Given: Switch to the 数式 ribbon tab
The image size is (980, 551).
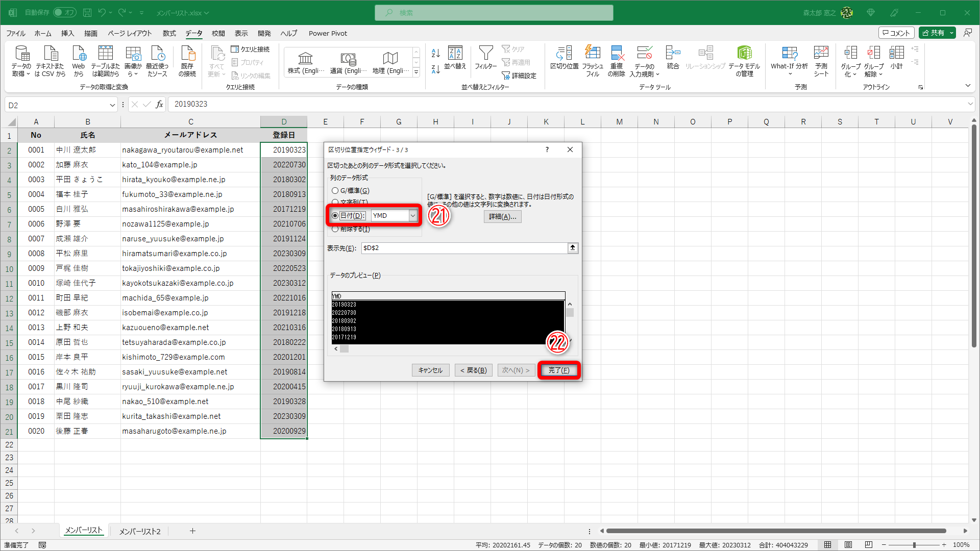Looking at the screenshot, I should click(169, 33).
